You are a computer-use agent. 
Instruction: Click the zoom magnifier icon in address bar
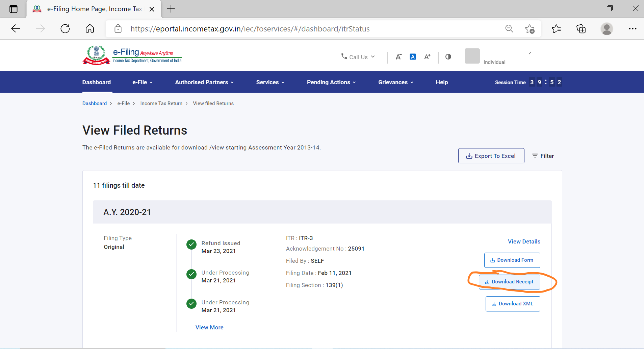pos(509,29)
